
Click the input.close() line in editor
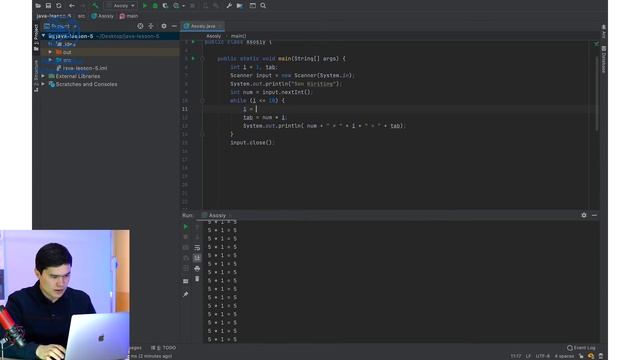click(x=251, y=142)
